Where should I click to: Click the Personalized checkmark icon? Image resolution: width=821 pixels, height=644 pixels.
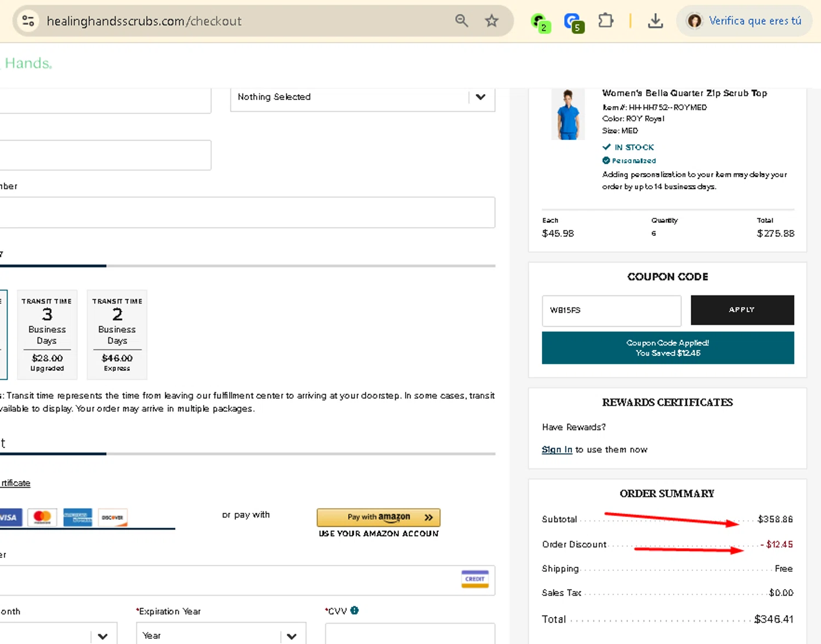point(606,160)
